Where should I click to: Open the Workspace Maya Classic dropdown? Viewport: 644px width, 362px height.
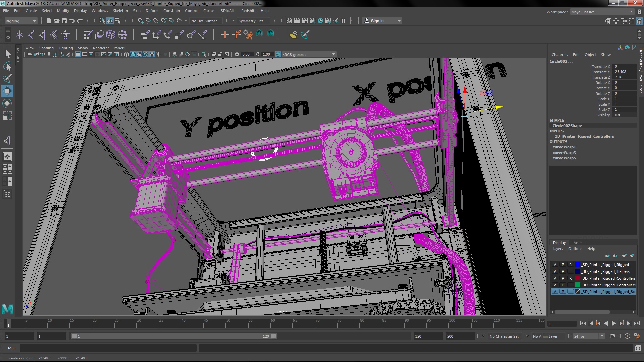click(602, 12)
